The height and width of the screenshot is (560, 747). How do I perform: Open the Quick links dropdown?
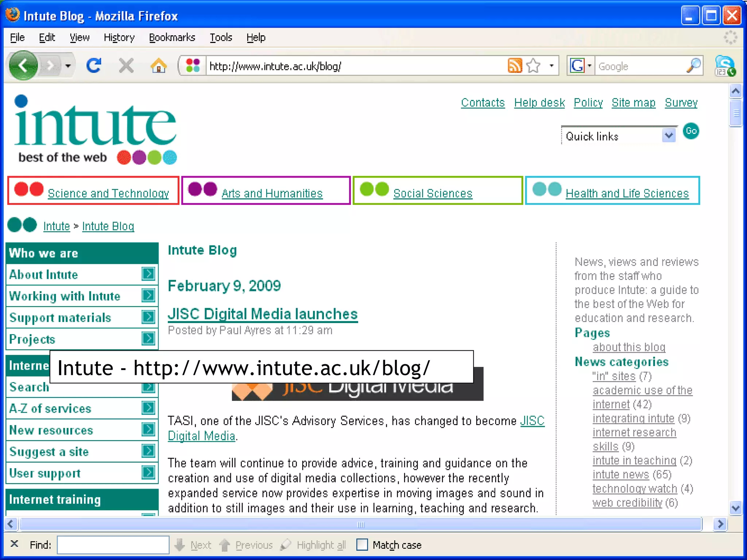click(619, 136)
